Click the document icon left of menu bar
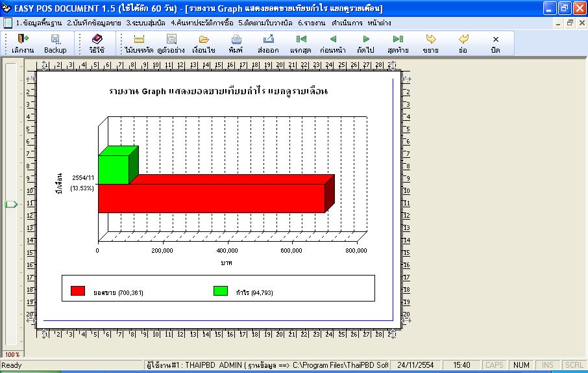Screen dimensions: 588x373 pyautogui.click(x=8, y=23)
